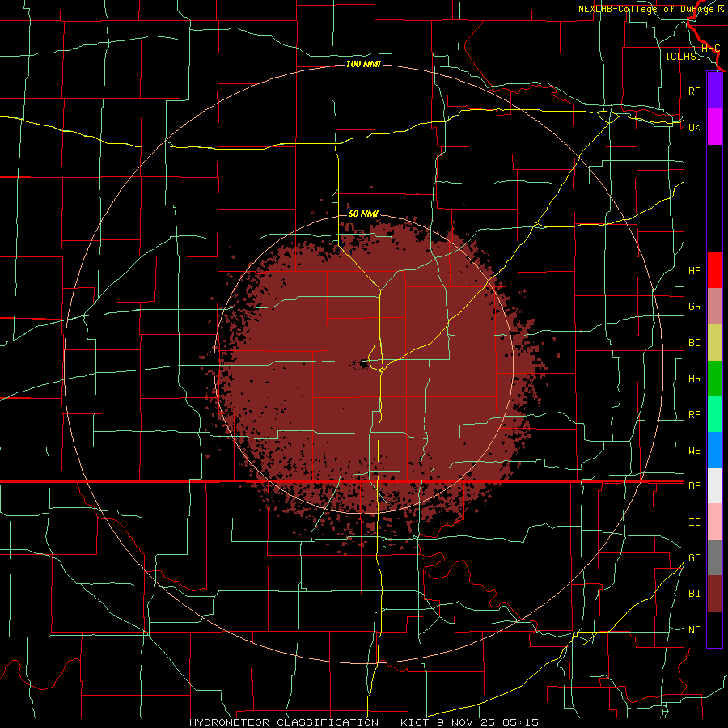Click the GR legend label
Image resolution: width=728 pixels, height=728 pixels.
tap(694, 307)
